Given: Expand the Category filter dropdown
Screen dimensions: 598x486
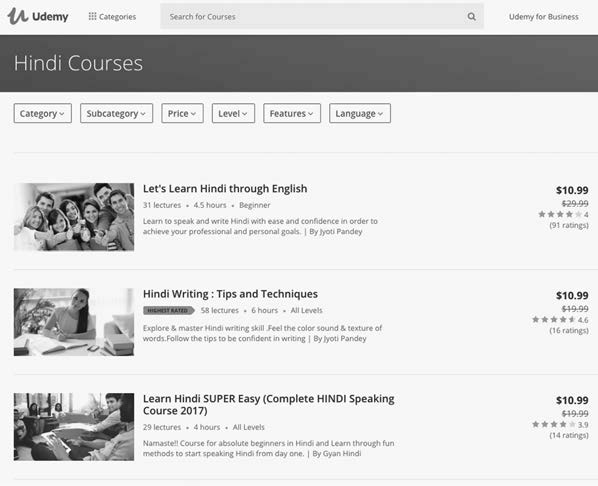Looking at the screenshot, I should tap(42, 113).
